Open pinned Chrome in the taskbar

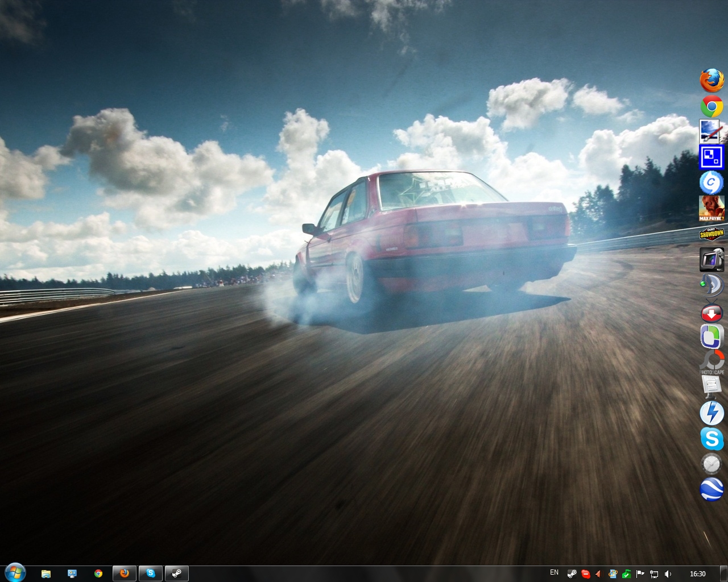coord(98,573)
